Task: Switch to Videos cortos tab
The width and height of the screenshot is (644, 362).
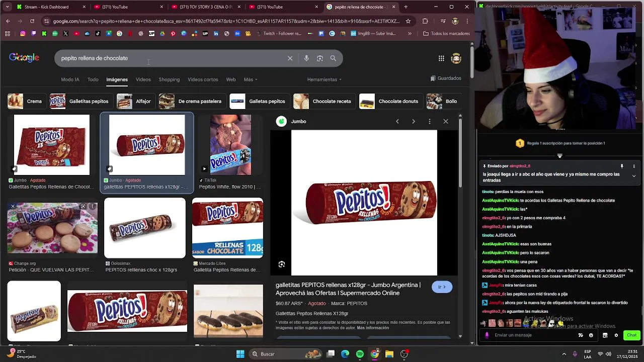Action: click(x=203, y=79)
